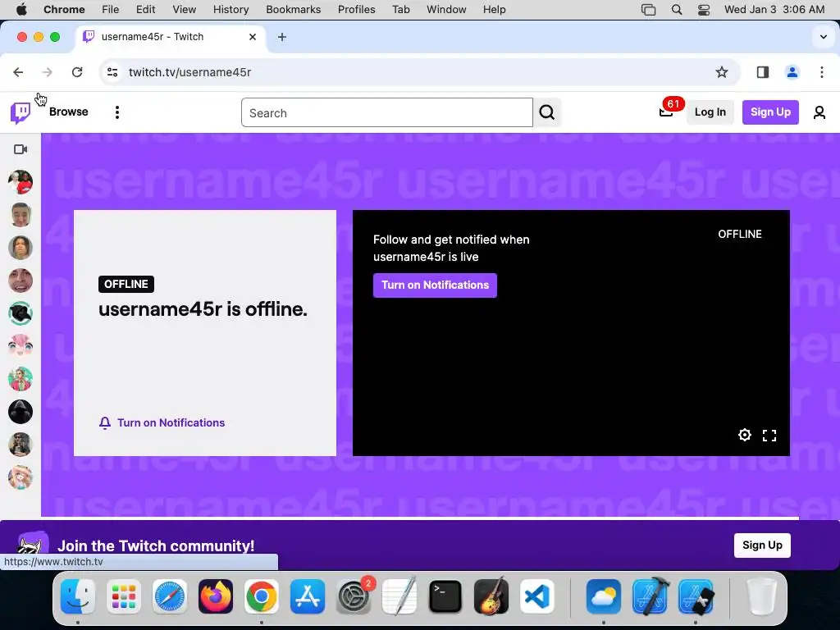This screenshot has width=840, height=630.
Task: Click the purple Sign Up button in header
Action: pyautogui.click(x=770, y=112)
